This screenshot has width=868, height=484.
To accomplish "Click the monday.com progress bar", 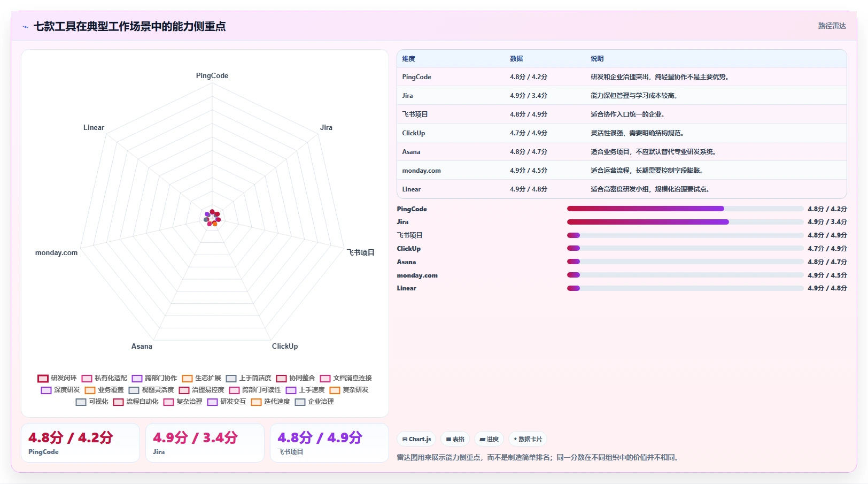I will coord(685,275).
